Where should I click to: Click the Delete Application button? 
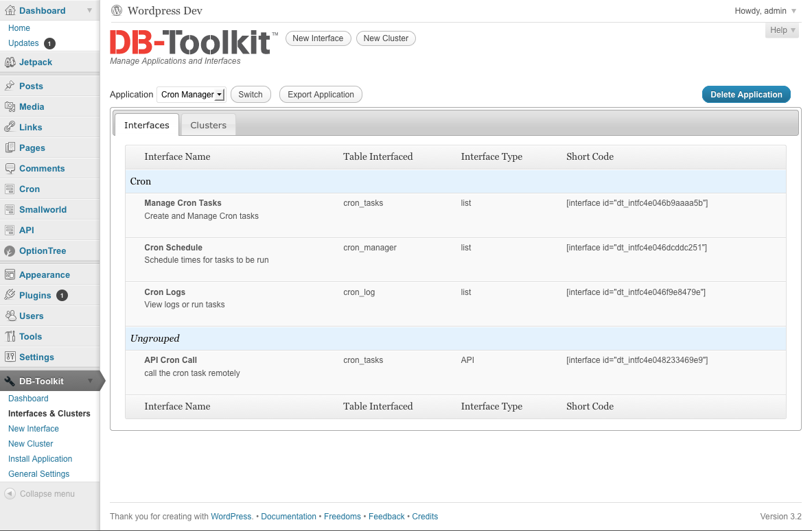pyautogui.click(x=746, y=94)
